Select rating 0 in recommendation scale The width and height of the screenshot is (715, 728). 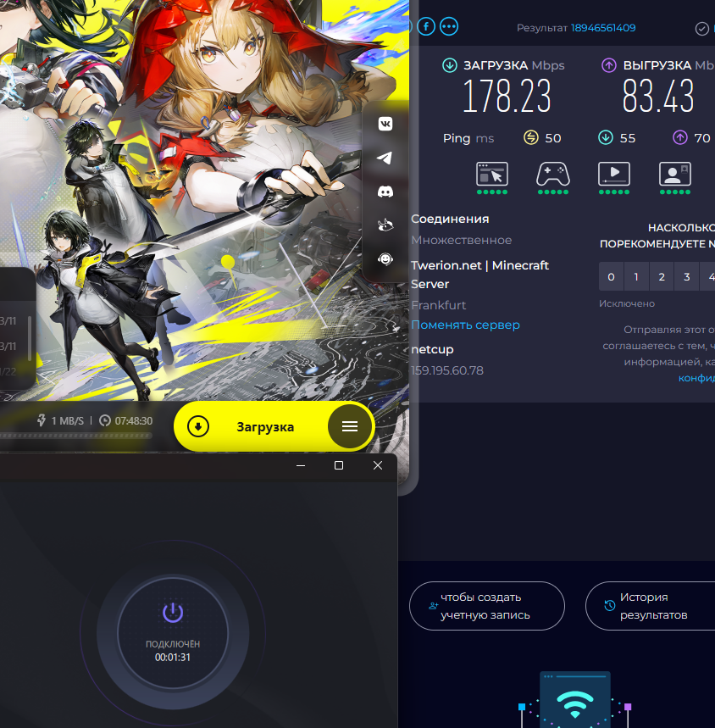point(611,277)
